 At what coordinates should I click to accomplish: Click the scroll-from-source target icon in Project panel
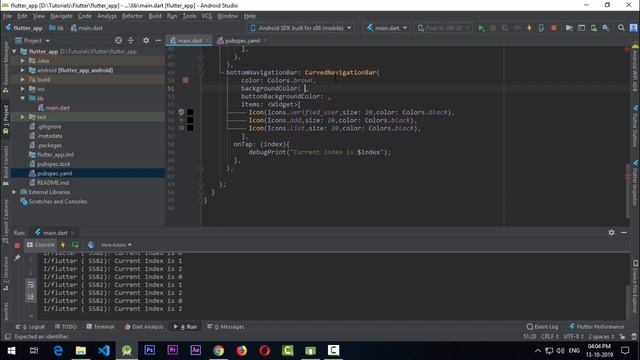tap(118, 40)
